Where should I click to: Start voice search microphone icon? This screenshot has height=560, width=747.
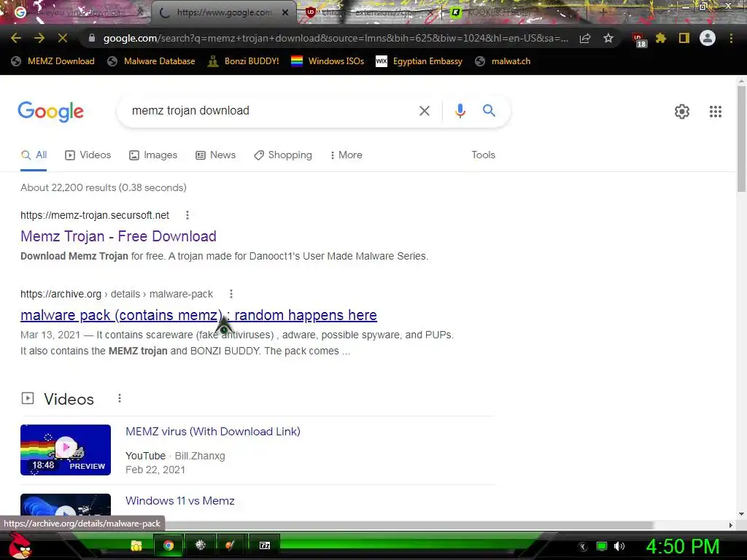click(460, 111)
